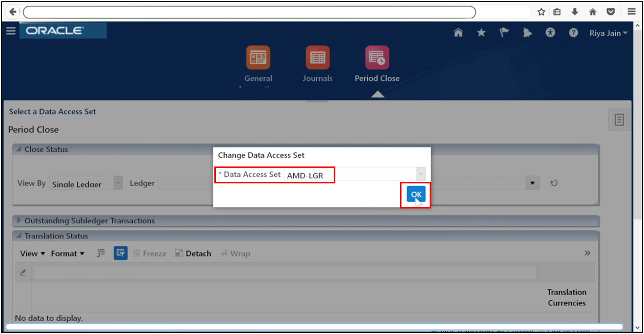Click the Query By Example filter icon
644x334 pixels.
click(120, 253)
